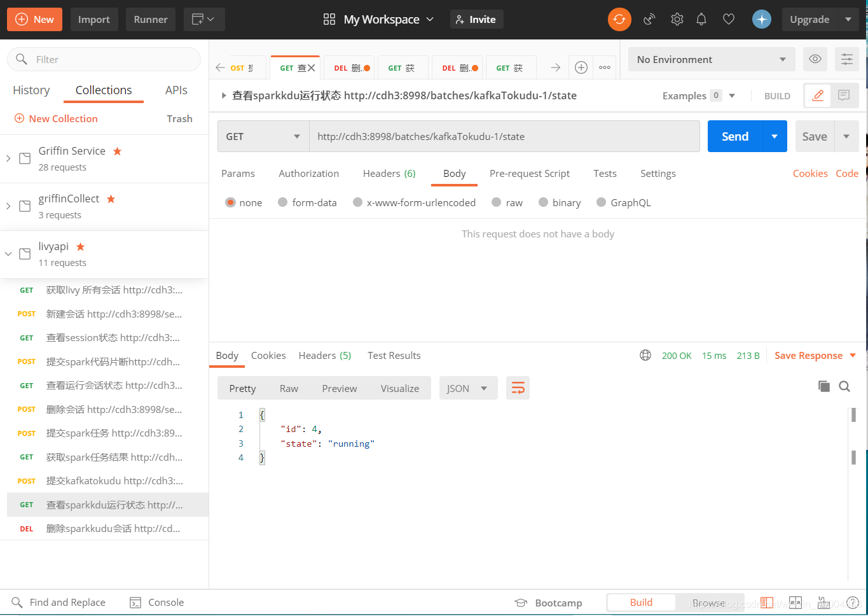Expand the Griffin Service collection
868x616 pixels.
pos(8,158)
